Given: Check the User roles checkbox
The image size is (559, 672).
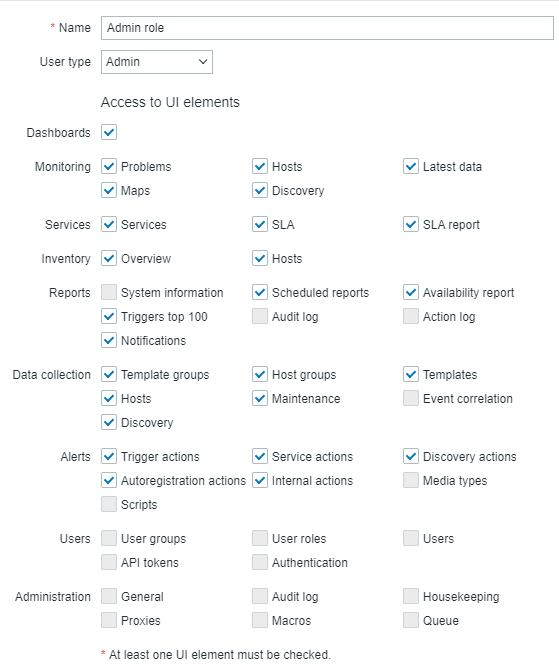Looking at the screenshot, I should click(x=260, y=538).
